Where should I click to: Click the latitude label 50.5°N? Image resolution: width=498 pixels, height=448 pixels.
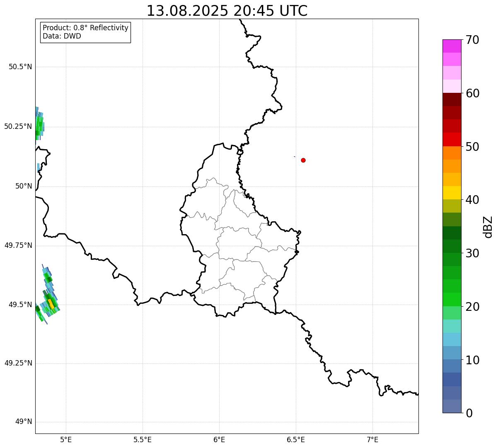tap(20, 67)
